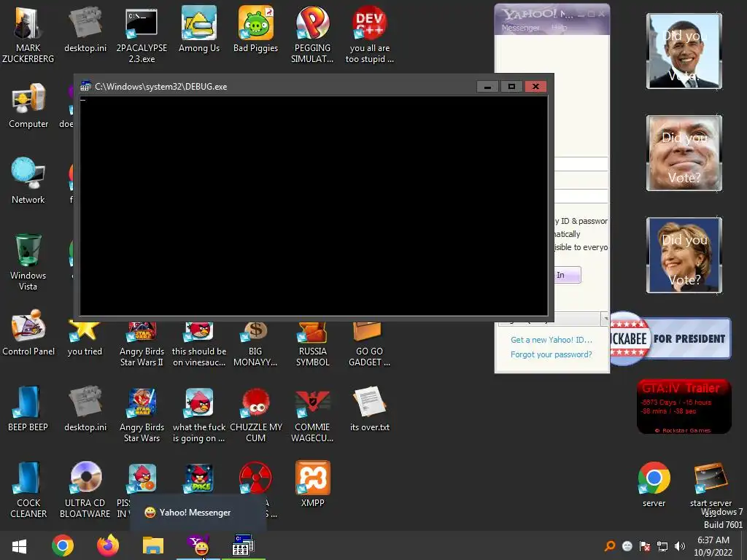Click the Clinton 'Did you Vote?' gadget

(x=684, y=255)
